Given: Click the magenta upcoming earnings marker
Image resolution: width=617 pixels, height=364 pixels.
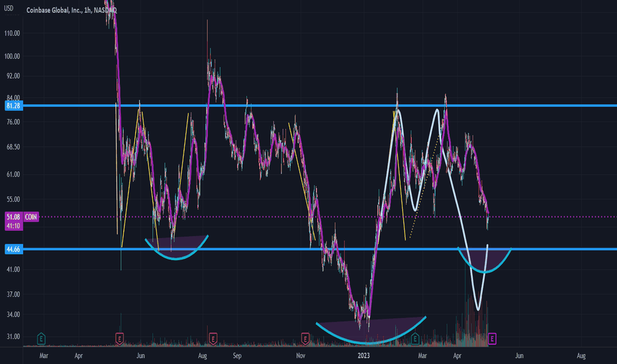Looking at the screenshot, I should pos(492,338).
